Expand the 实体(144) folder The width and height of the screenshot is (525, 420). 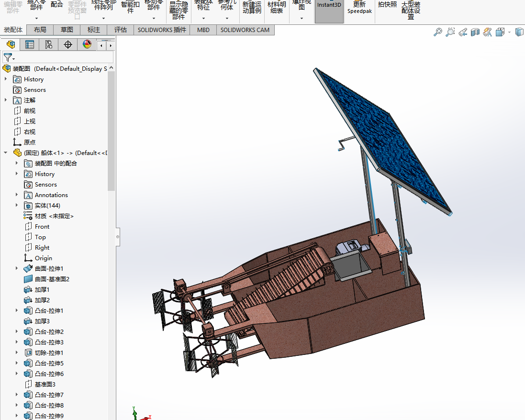17,205
